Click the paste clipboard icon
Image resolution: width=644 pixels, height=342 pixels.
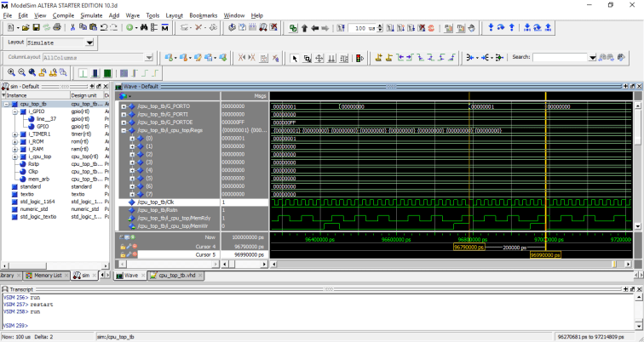click(x=93, y=27)
